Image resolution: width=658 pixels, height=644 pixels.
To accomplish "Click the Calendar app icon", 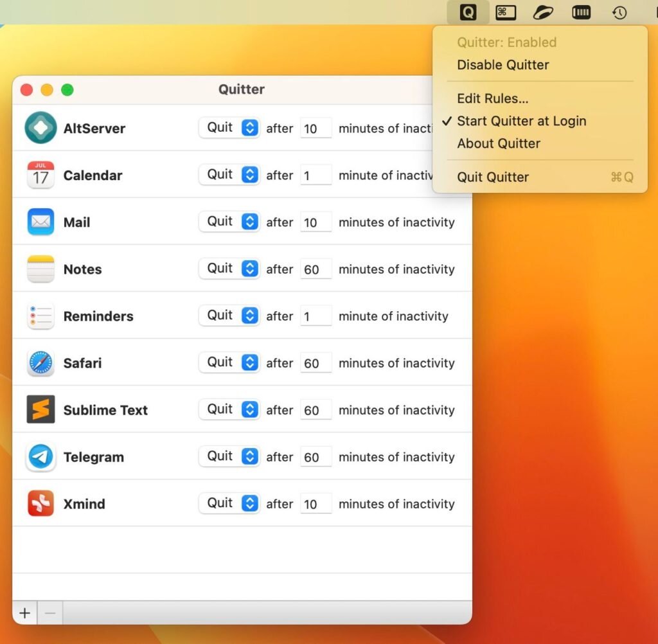I will click(x=40, y=175).
